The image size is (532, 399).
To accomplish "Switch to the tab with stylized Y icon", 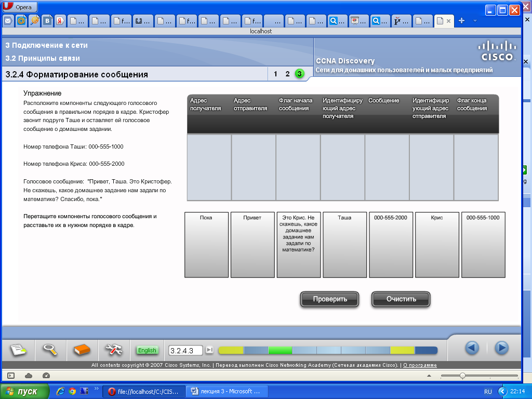I will pyautogui.click(x=402, y=21).
